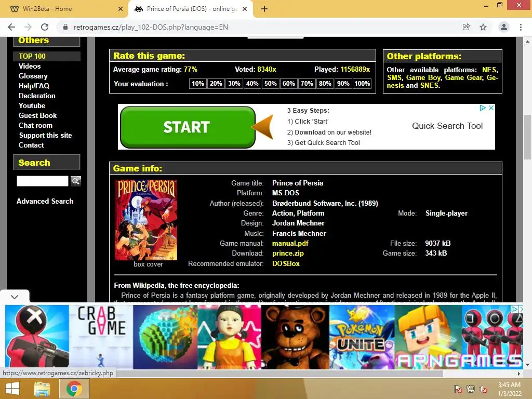Click the site search magnifier button
This screenshot has width=532, height=399.
pos(76,181)
